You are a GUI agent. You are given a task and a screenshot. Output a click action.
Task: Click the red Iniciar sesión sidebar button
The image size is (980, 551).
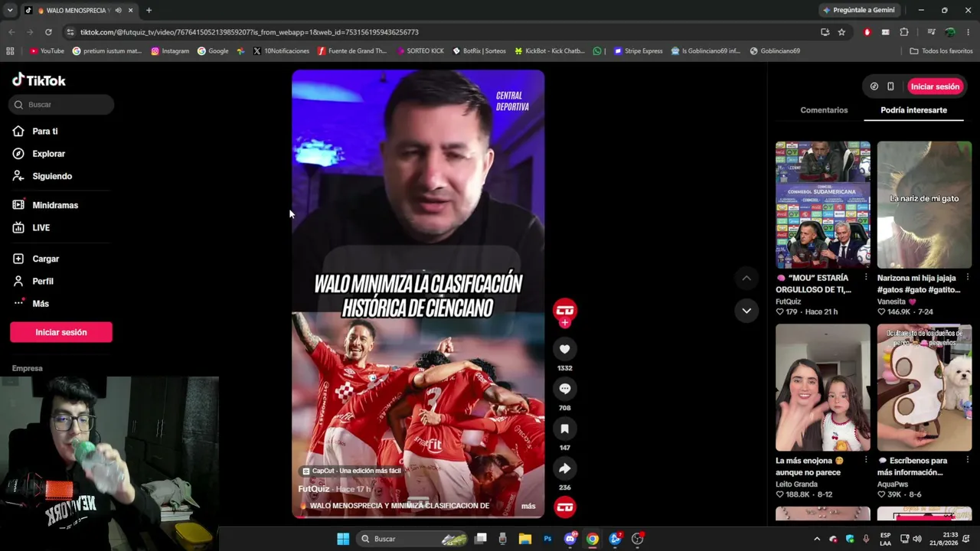tap(61, 332)
